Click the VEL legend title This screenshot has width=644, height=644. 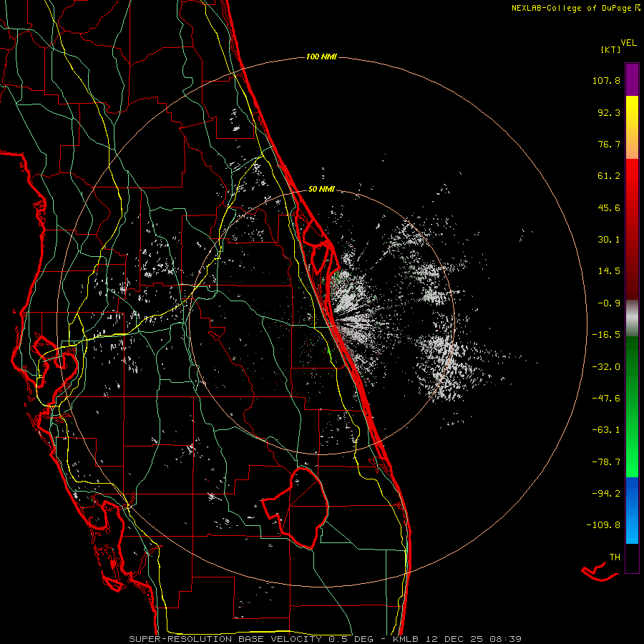[628, 43]
